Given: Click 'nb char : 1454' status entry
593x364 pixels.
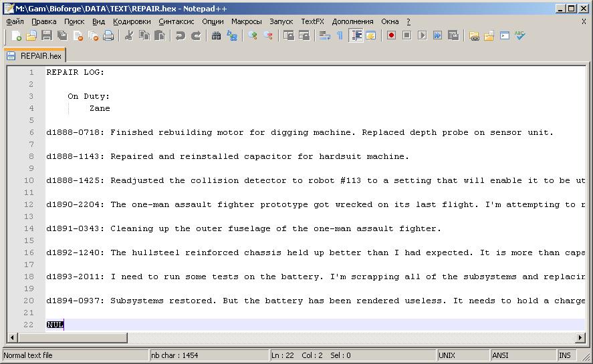Looking at the screenshot, I should click(x=174, y=355).
